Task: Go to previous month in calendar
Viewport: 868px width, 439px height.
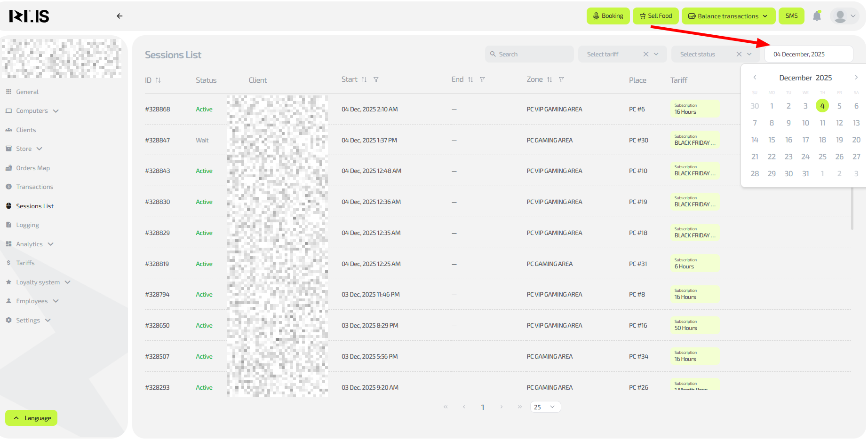Action: [x=755, y=78]
